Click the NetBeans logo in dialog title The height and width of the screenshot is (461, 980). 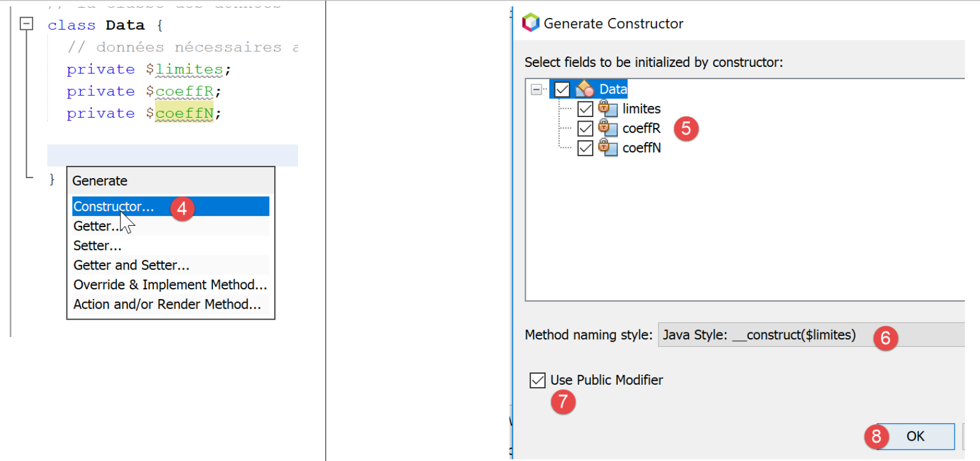pos(530,23)
